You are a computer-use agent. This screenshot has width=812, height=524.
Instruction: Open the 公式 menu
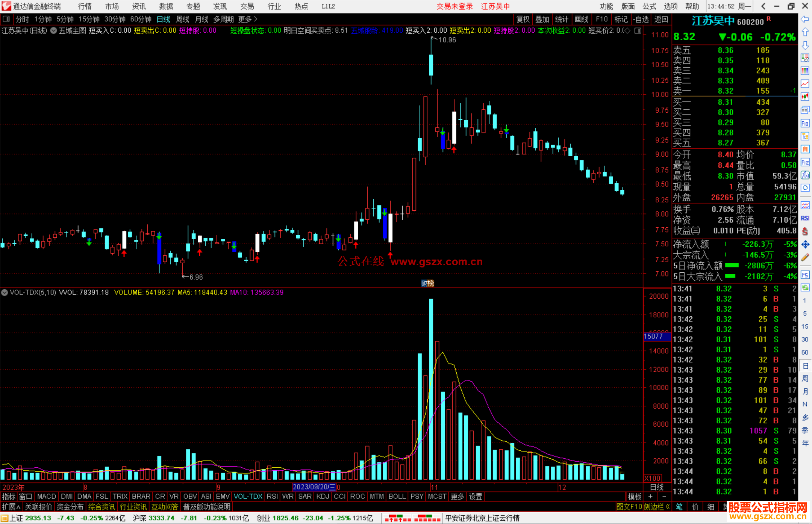[649, 6]
